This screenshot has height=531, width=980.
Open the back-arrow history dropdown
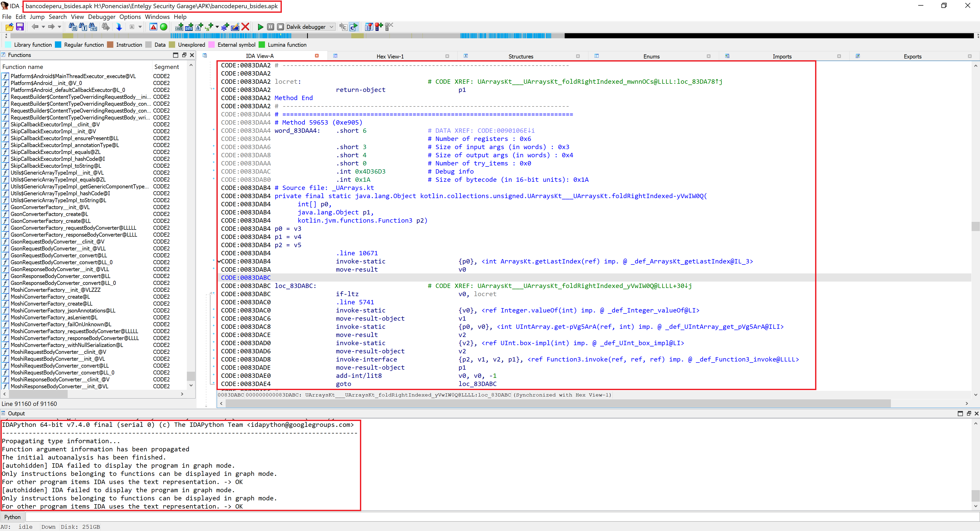pyautogui.click(x=43, y=27)
